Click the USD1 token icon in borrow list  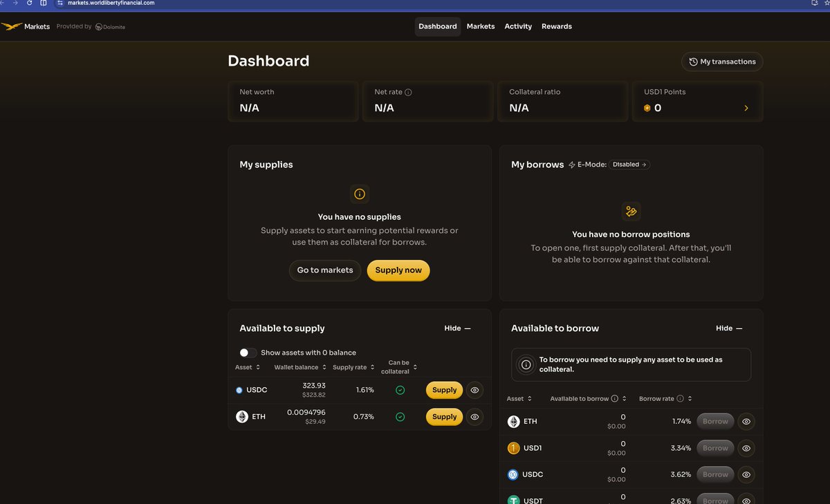[x=513, y=448]
